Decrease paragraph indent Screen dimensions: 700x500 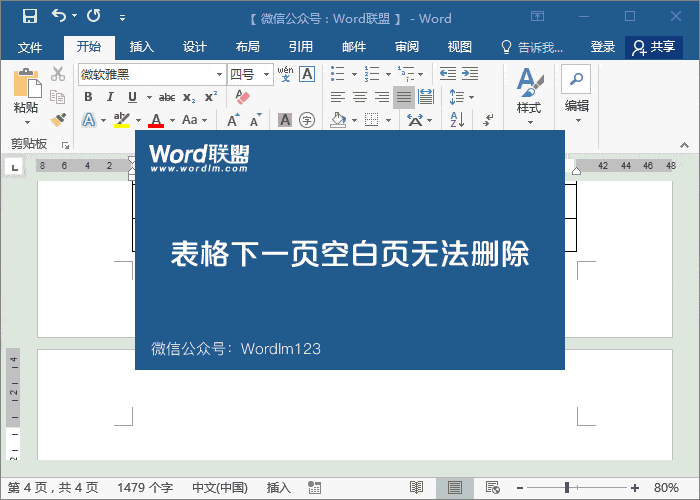click(448, 74)
